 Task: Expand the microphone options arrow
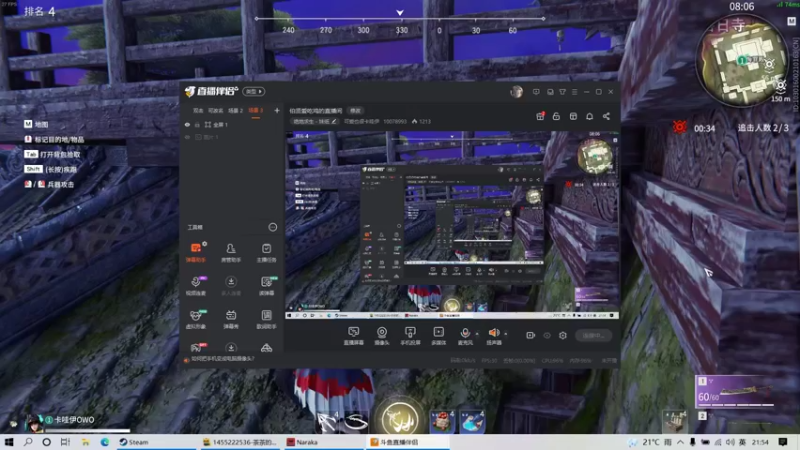(x=477, y=334)
